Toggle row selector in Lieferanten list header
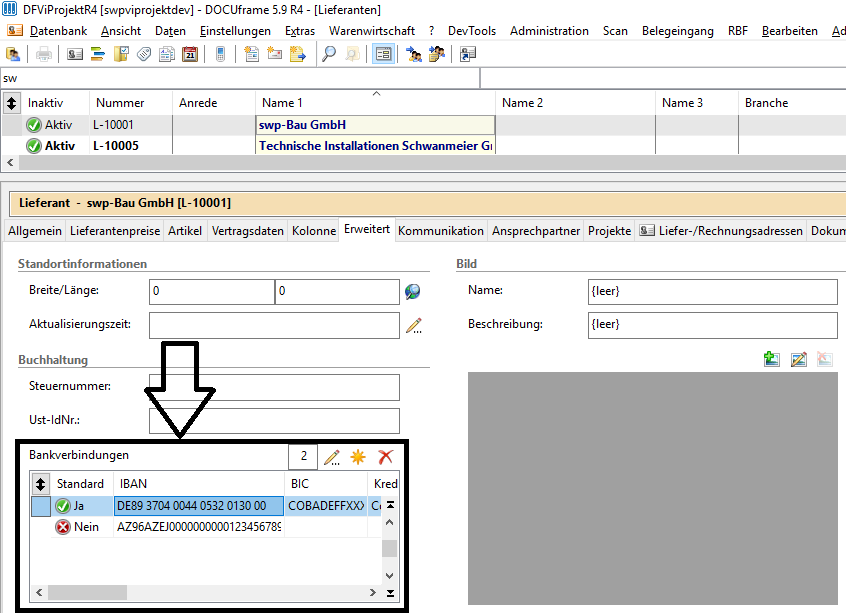Image resolution: width=846 pixels, height=613 pixels. pos(12,103)
